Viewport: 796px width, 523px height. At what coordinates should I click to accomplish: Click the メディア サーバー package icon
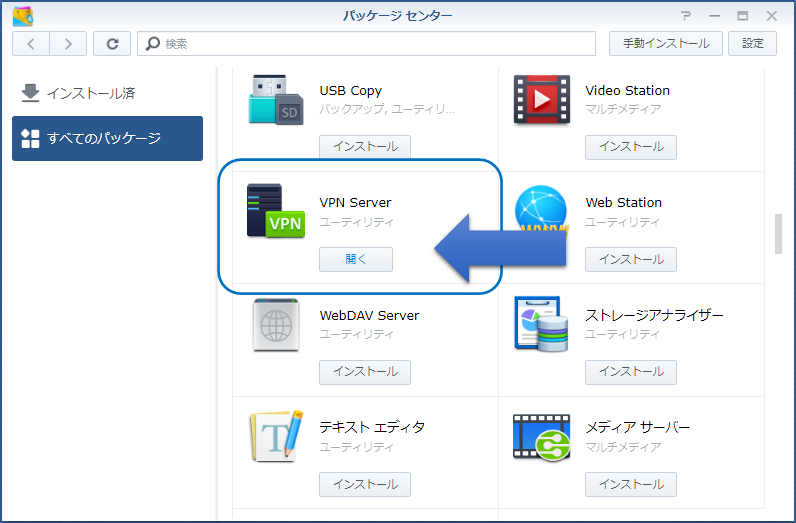(541, 437)
